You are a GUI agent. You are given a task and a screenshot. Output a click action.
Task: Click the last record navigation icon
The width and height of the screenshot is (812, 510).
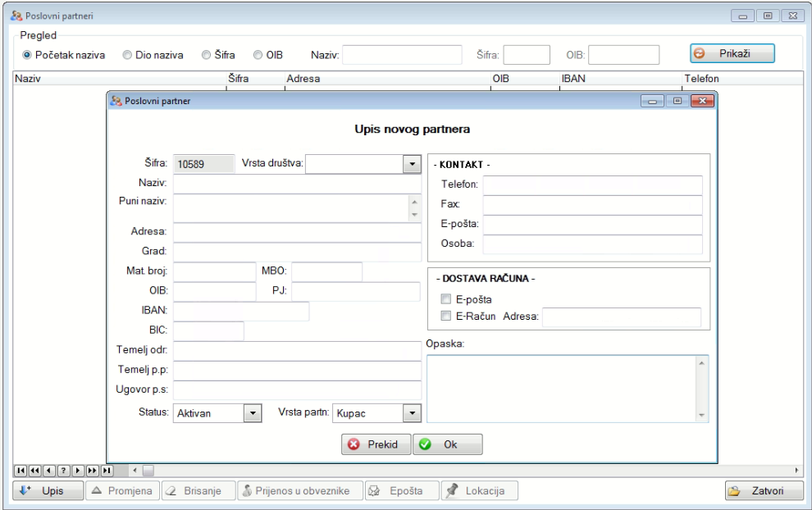coord(105,471)
